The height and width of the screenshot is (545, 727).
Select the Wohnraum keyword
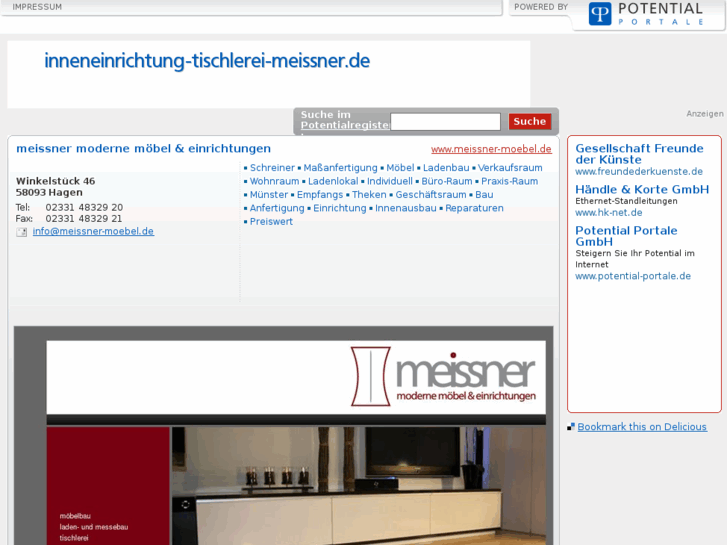(274, 181)
